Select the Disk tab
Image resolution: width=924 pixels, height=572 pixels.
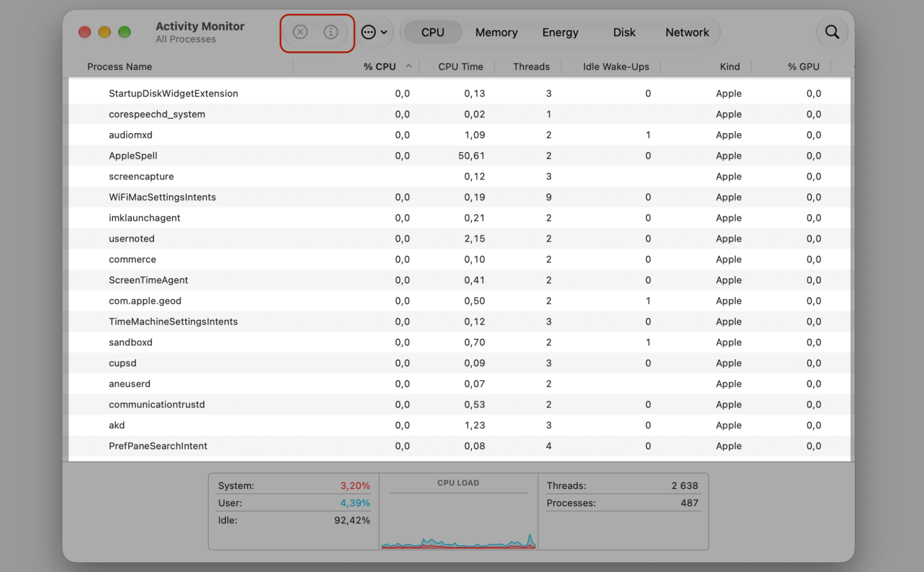(x=624, y=32)
